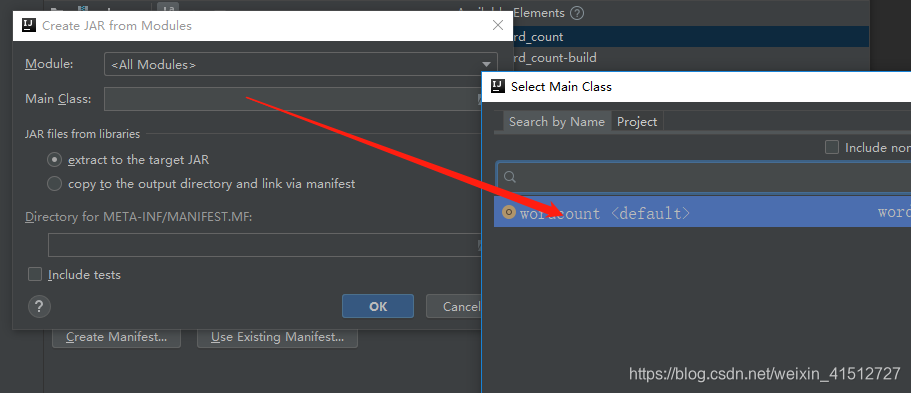Select copy to output directory and link option

[x=54, y=184]
